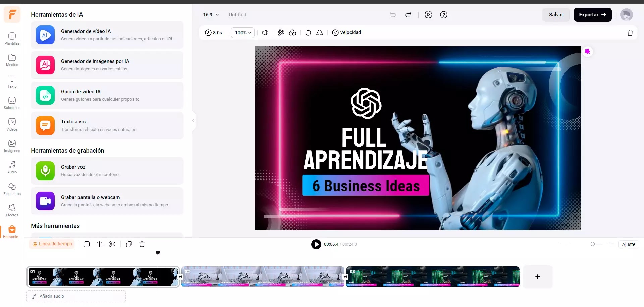Open the user profile avatar
The height and width of the screenshot is (307, 644).
[x=627, y=15]
